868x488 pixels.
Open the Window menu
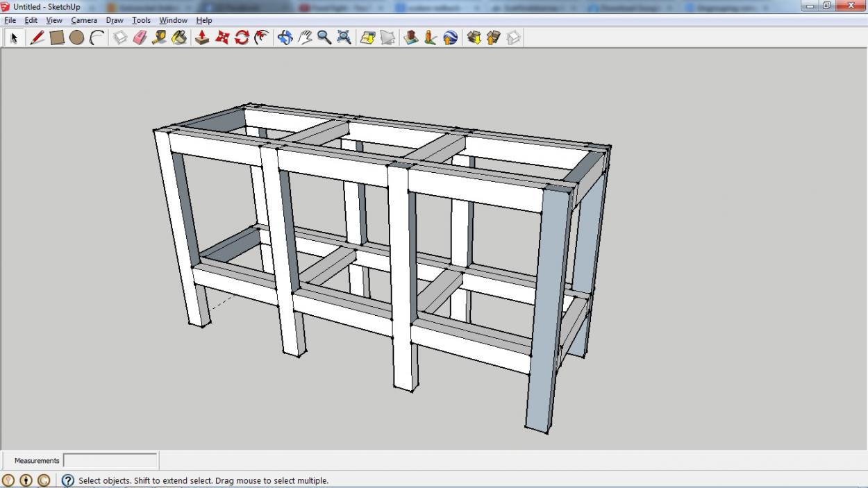click(x=173, y=20)
